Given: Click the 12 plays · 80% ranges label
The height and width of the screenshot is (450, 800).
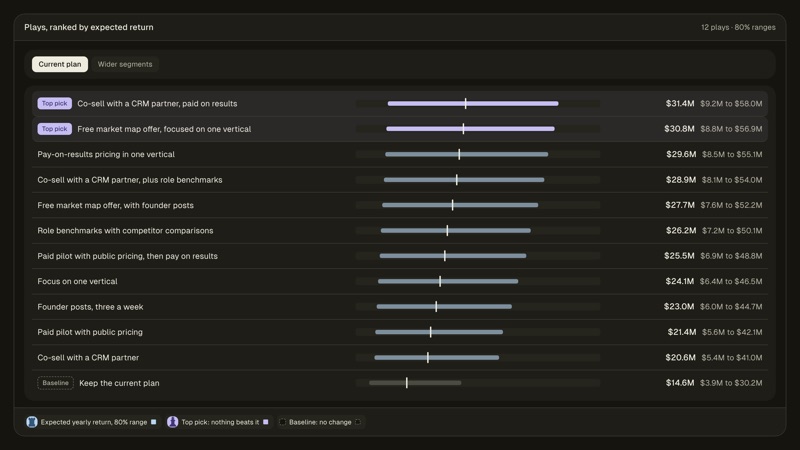Looking at the screenshot, I should (x=738, y=27).
